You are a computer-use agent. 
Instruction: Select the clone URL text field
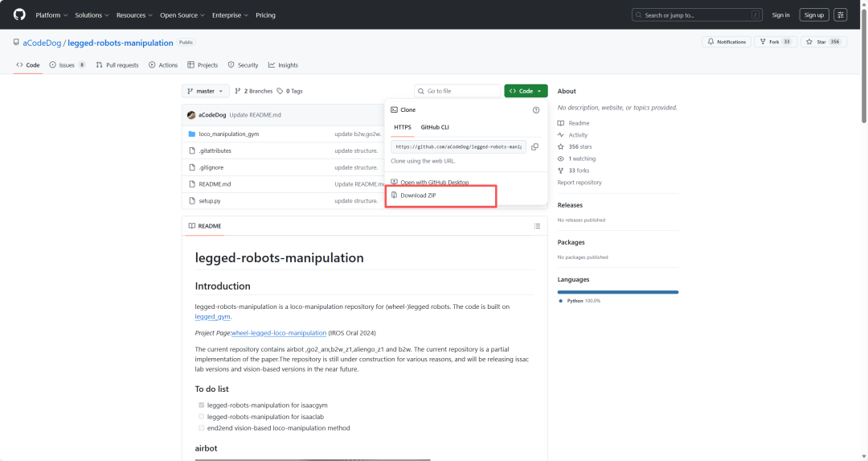point(458,147)
